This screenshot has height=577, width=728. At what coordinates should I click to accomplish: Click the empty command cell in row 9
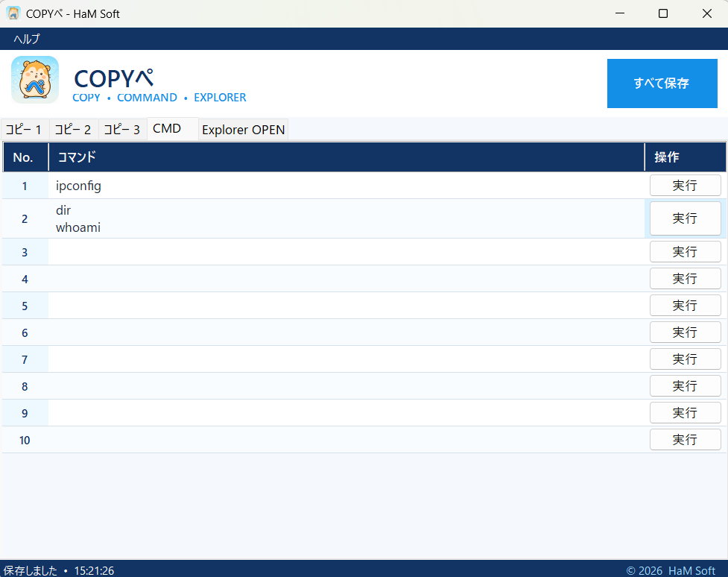[346, 413]
